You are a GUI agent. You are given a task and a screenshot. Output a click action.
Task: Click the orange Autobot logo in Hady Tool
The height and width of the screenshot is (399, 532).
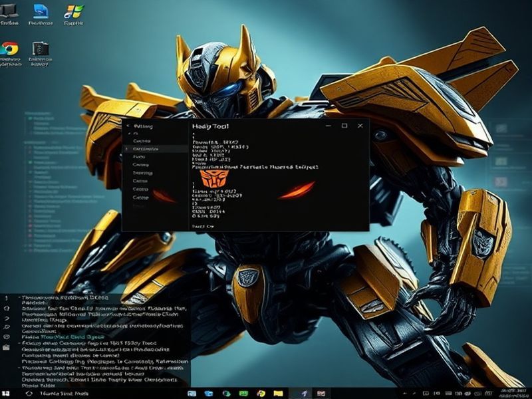pyautogui.click(x=213, y=179)
